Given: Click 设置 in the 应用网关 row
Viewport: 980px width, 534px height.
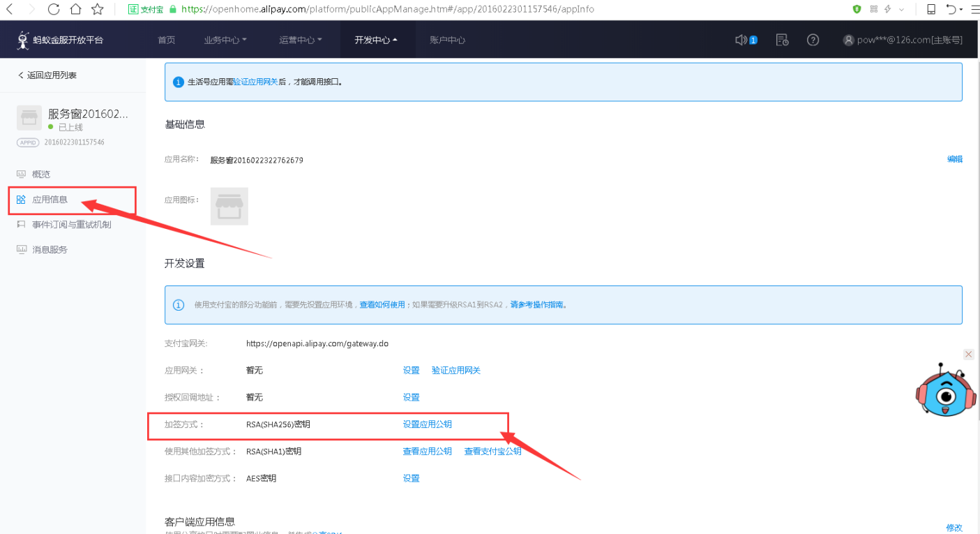Looking at the screenshot, I should tap(411, 371).
